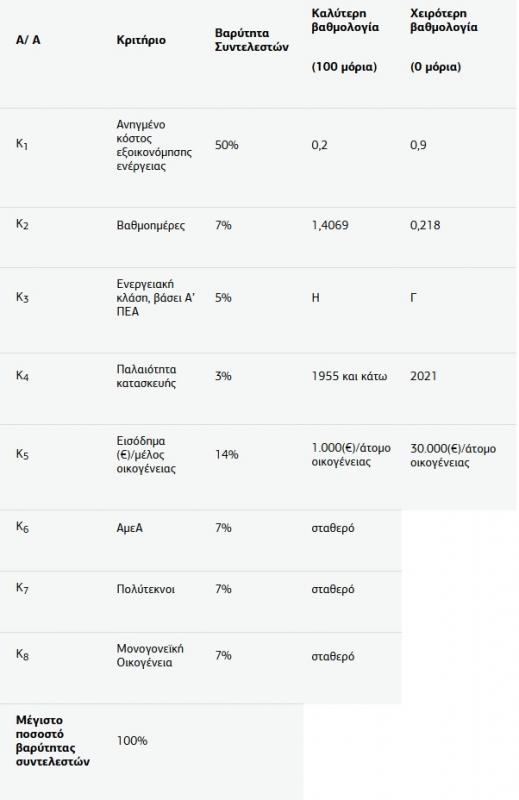Click the 2021 worst score value
Viewport: 519px width, 800px height.
click(x=424, y=376)
